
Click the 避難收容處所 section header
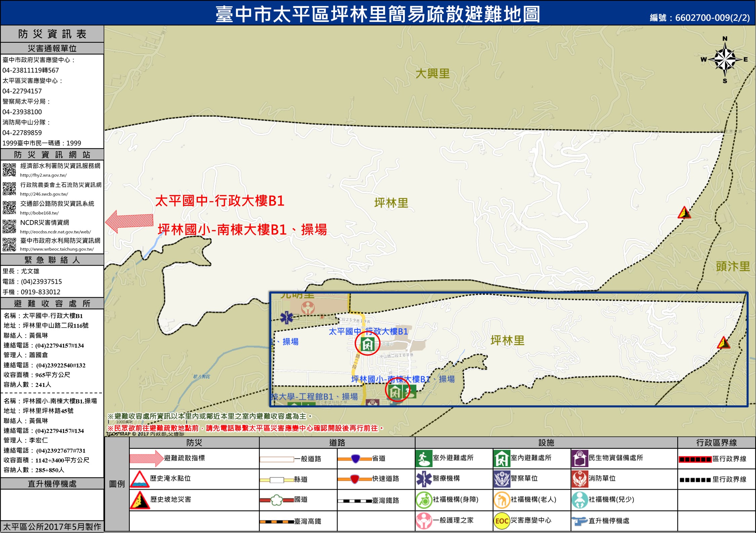tap(52, 304)
